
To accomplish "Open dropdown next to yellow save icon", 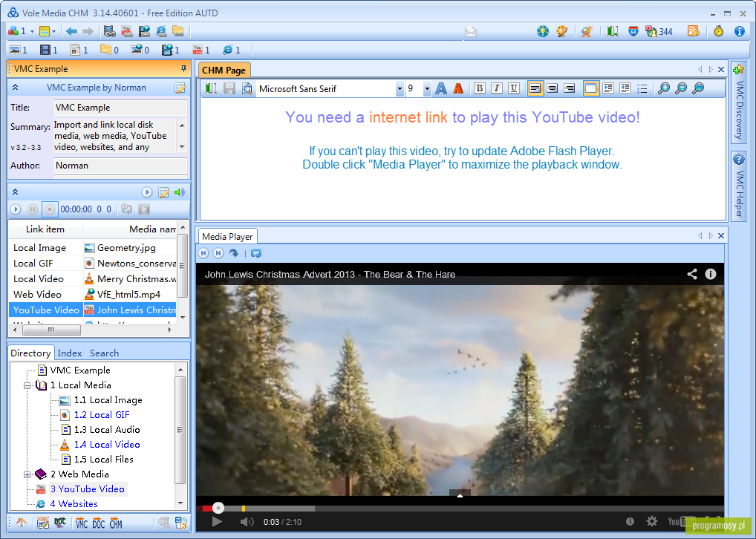I will (53, 32).
